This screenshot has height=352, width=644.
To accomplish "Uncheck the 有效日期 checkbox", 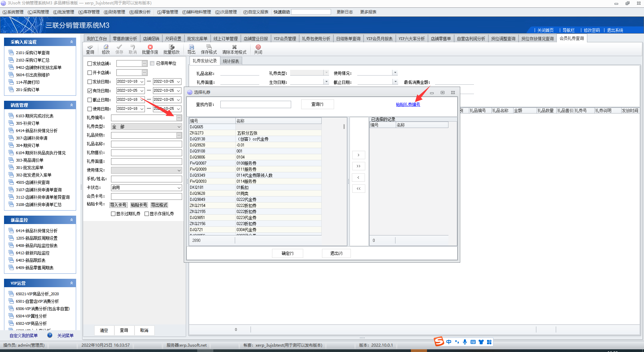I will 90,91.
